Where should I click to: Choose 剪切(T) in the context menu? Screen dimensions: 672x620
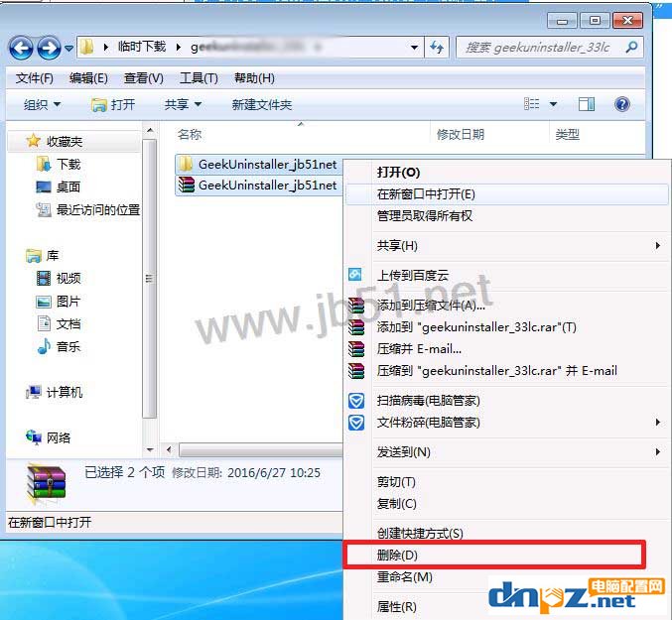point(507,482)
